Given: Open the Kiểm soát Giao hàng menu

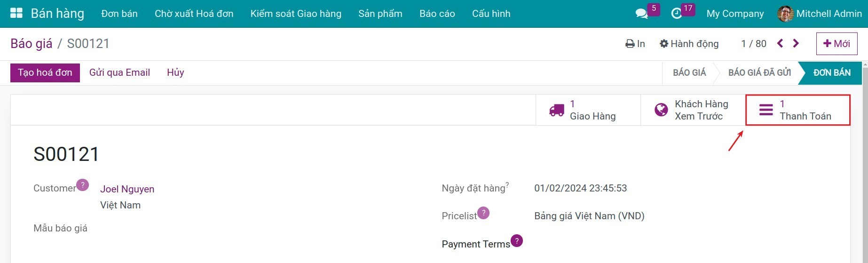Looking at the screenshot, I should [x=296, y=14].
